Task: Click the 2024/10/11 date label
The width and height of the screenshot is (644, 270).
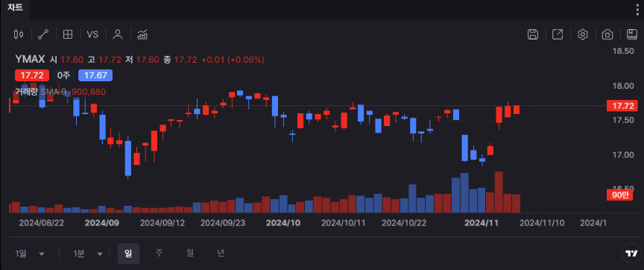Action: (x=344, y=223)
